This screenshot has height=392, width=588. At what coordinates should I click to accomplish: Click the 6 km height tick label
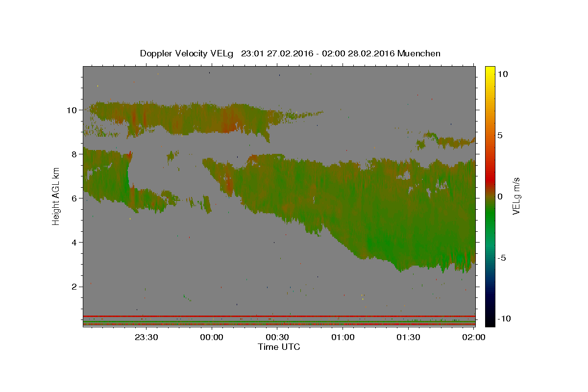[x=74, y=198]
